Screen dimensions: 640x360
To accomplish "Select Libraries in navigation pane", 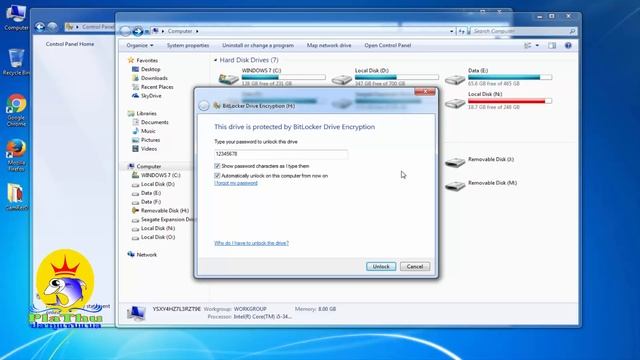I will [x=146, y=113].
